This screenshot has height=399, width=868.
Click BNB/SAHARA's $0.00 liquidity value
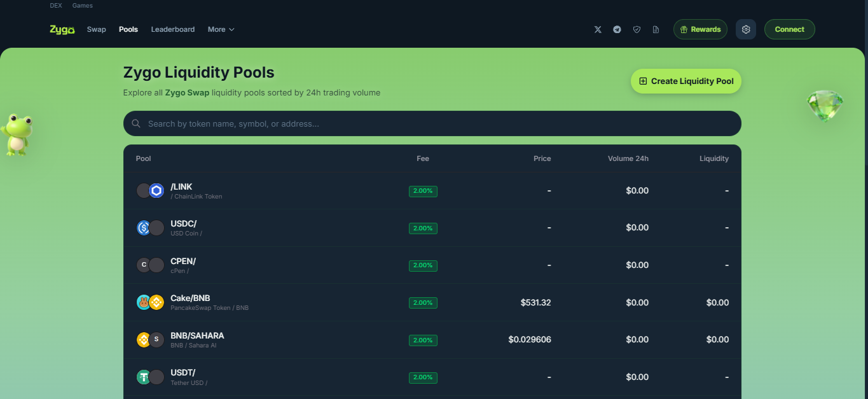pyautogui.click(x=717, y=339)
